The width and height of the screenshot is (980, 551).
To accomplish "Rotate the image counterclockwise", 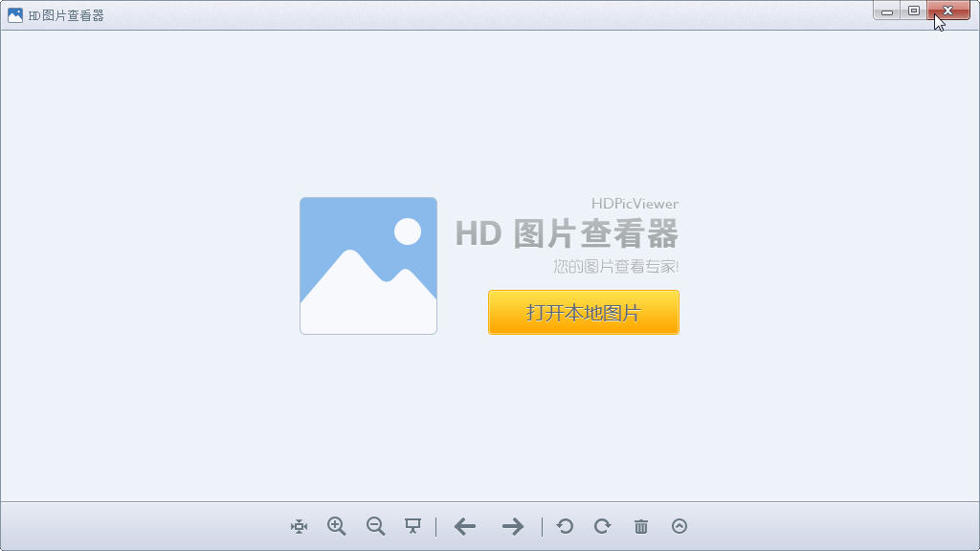I will click(564, 526).
